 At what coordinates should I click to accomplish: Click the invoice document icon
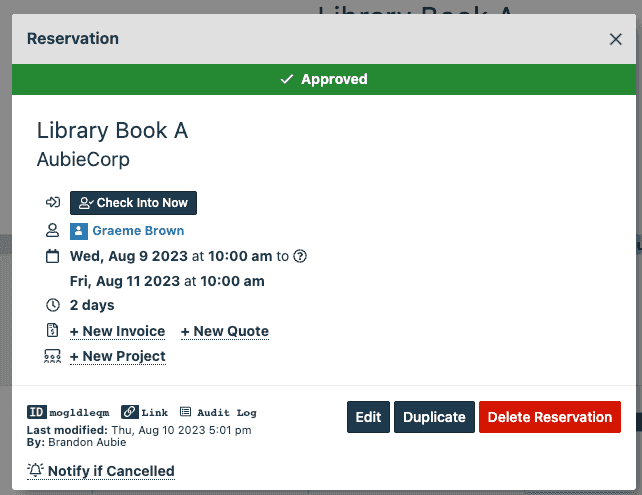pyautogui.click(x=53, y=331)
